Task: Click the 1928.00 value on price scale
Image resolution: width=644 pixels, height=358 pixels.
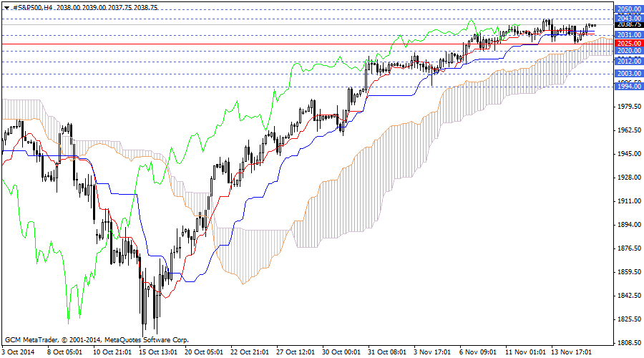Action: click(x=630, y=178)
